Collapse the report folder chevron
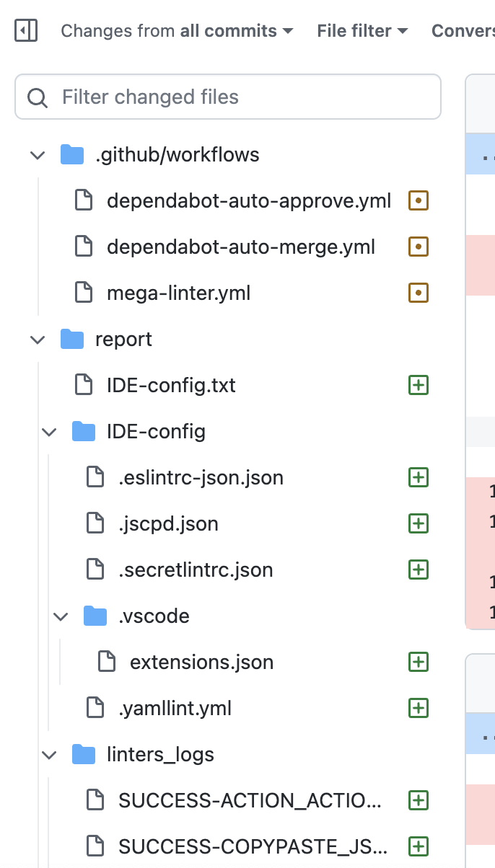This screenshot has height=868, width=495. click(x=38, y=339)
